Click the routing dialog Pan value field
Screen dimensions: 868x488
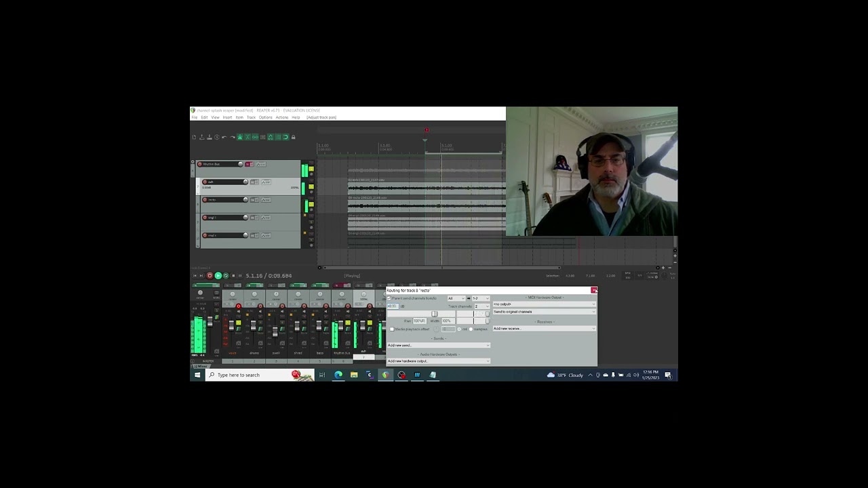(x=420, y=321)
